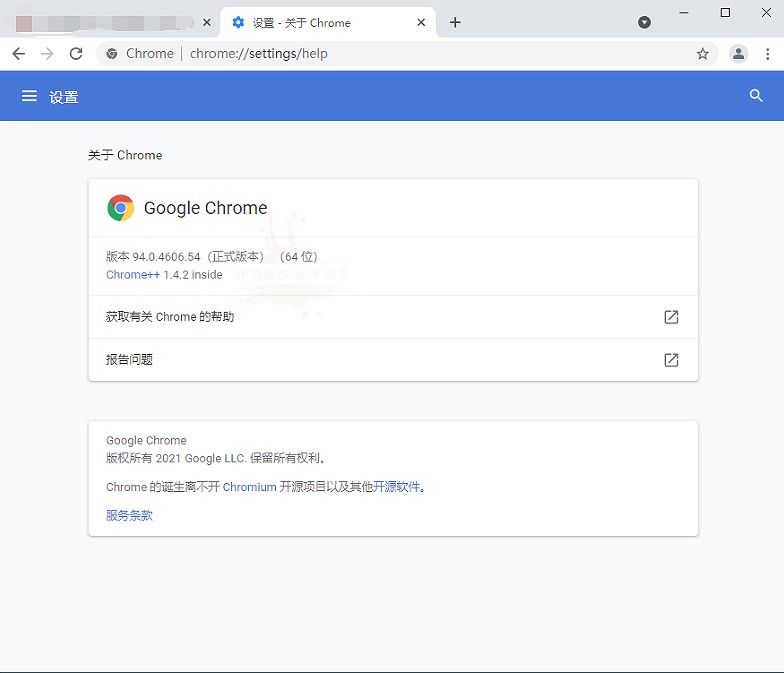The image size is (784, 673).
Task: Open 获取有关 Chrome 的帮助 row
Action: click(x=393, y=317)
